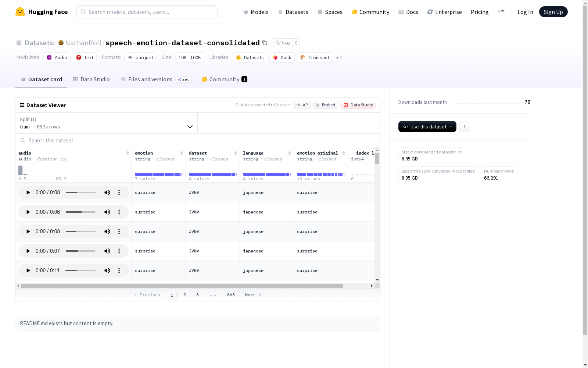The width and height of the screenshot is (588, 368).
Task: Open the dataset options kebab menu
Action: tap(465, 127)
